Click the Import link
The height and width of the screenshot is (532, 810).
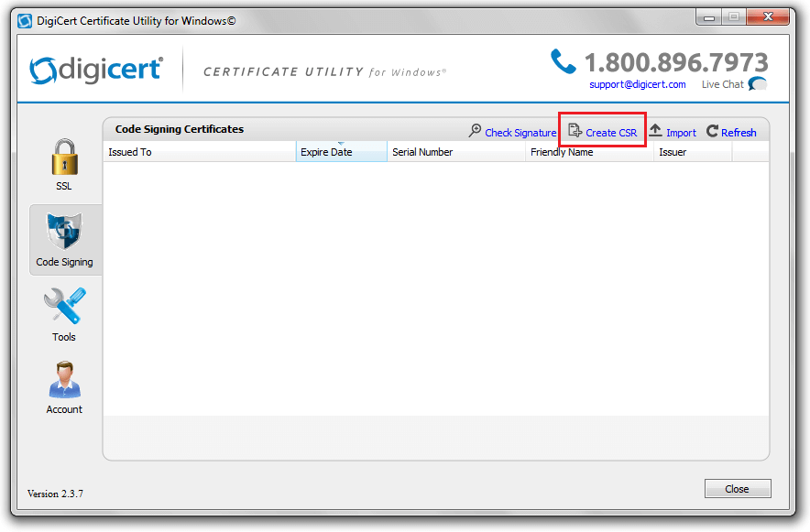(x=681, y=133)
